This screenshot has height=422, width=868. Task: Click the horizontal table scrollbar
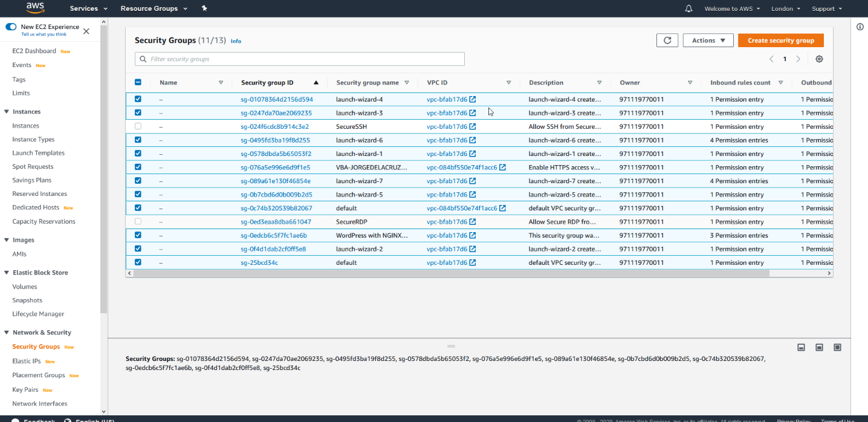[452, 273]
